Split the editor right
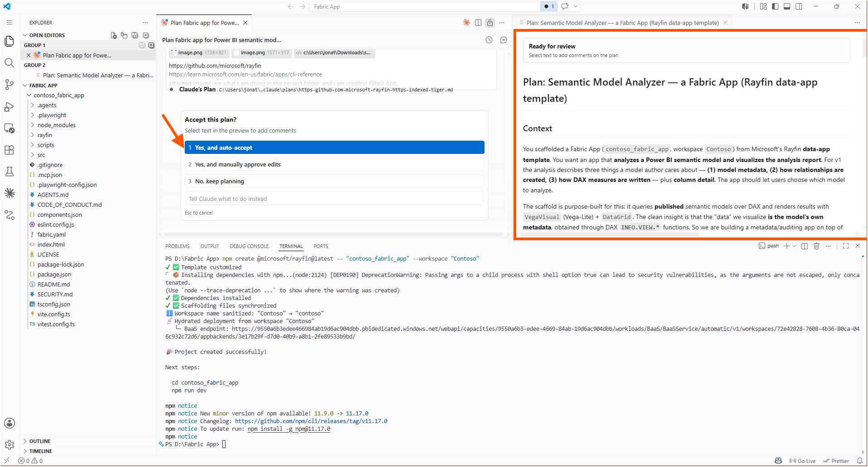The height and width of the screenshot is (467, 868). (478, 23)
